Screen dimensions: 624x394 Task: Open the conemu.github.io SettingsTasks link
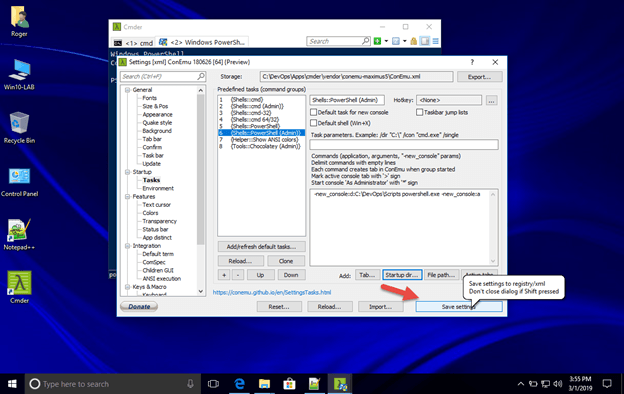click(x=272, y=293)
